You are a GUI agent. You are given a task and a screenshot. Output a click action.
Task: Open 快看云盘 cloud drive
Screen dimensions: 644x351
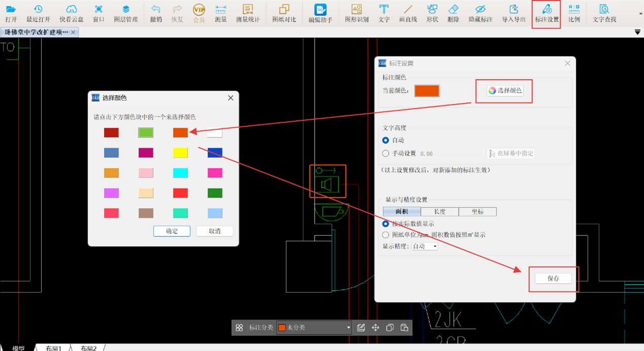click(x=72, y=14)
